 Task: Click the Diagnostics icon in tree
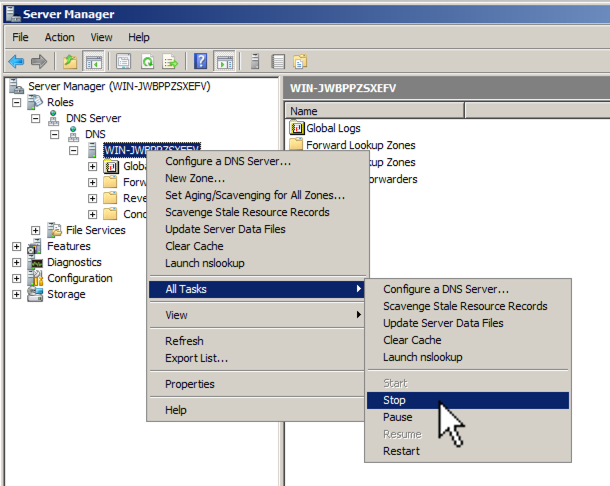35,262
